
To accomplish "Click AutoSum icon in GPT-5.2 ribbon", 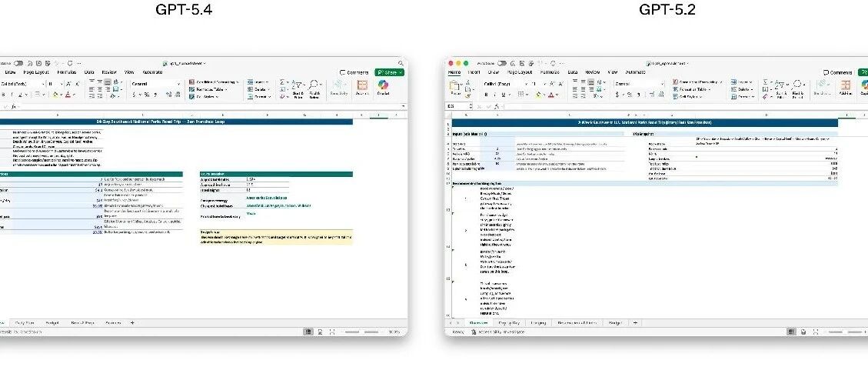I will tap(765, 82).
